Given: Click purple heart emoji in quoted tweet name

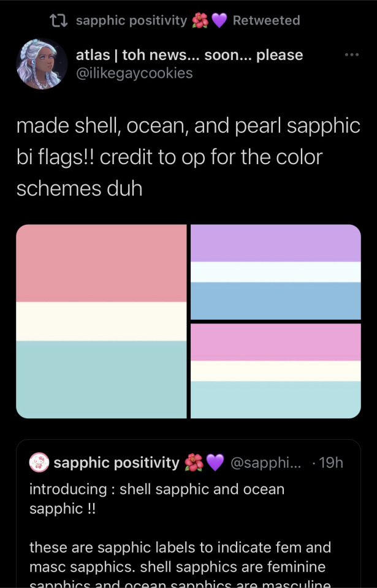Looking at the screenshot, I should coord(215,462).
